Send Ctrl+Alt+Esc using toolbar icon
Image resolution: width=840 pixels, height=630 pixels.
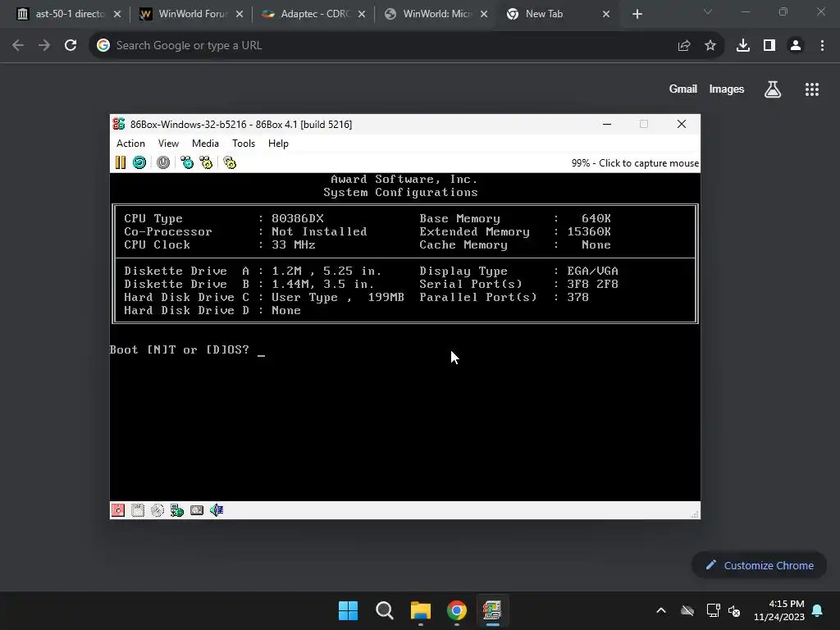206,162
